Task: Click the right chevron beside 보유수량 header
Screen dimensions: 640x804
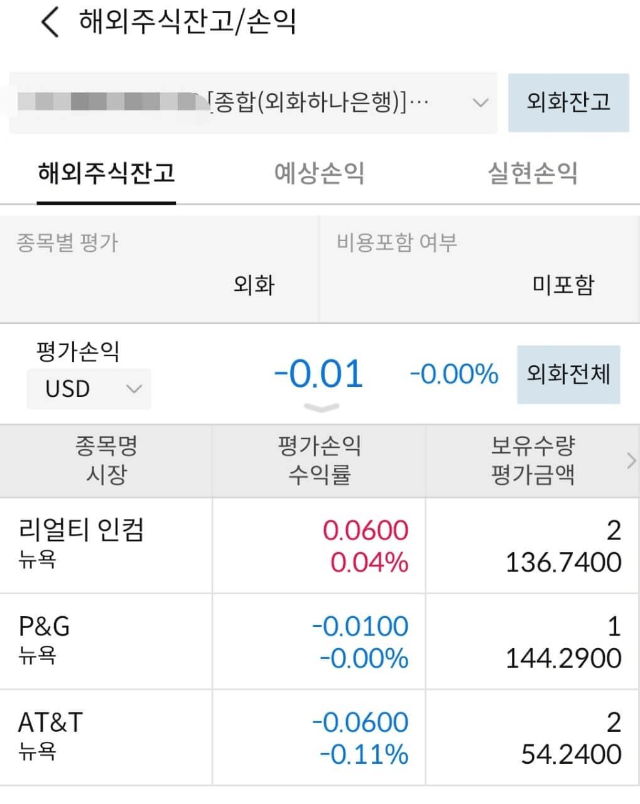Action: click(629, 462)
